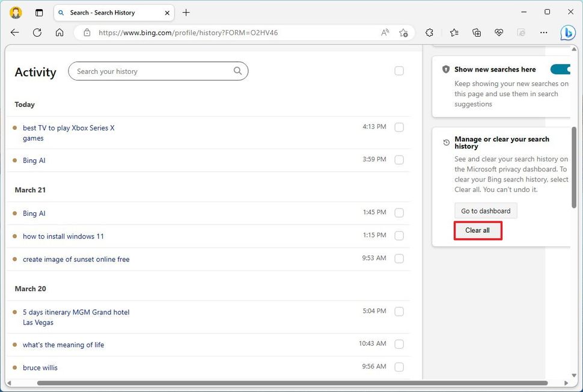Add this page to favorites

point(403,32)
